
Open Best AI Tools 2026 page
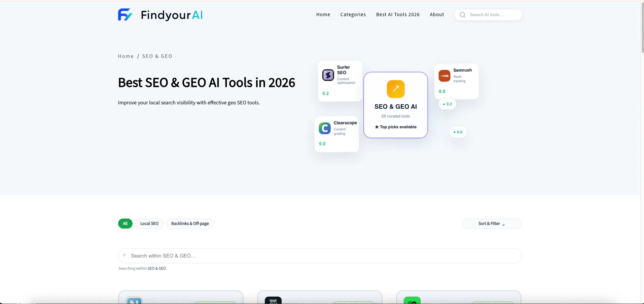pos(398,14)
